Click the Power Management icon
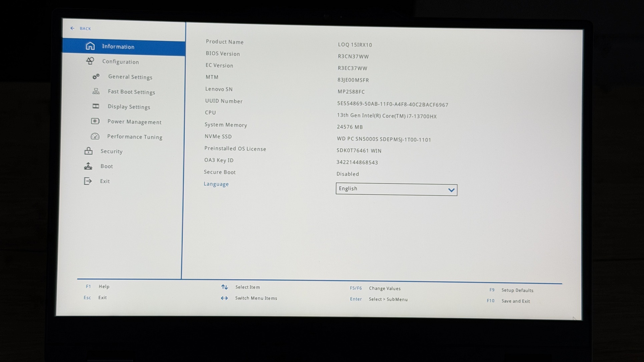This screenshot has width=644, height=362. click(95, 121)
